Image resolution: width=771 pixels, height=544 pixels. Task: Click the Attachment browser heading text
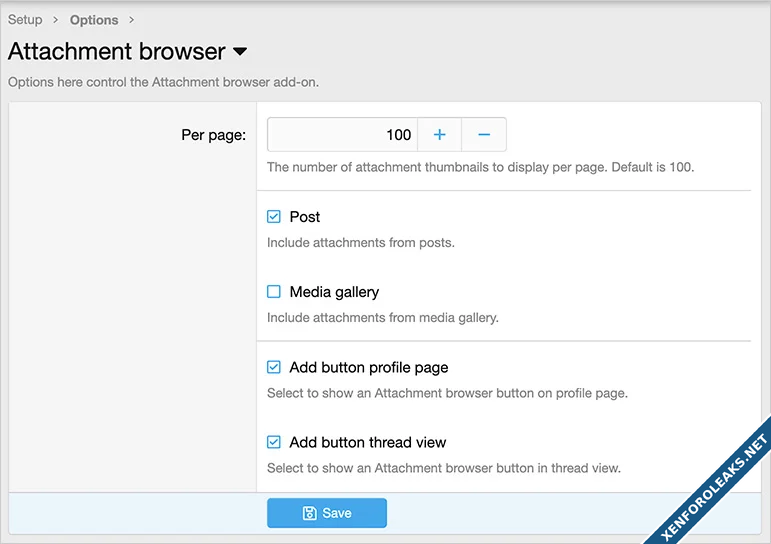[117, 52]
